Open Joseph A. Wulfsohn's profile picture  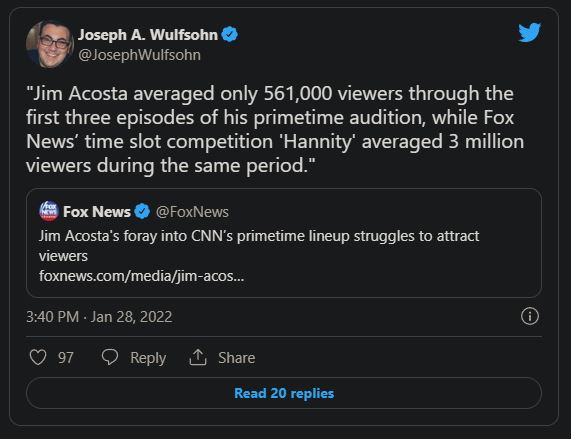50,44
